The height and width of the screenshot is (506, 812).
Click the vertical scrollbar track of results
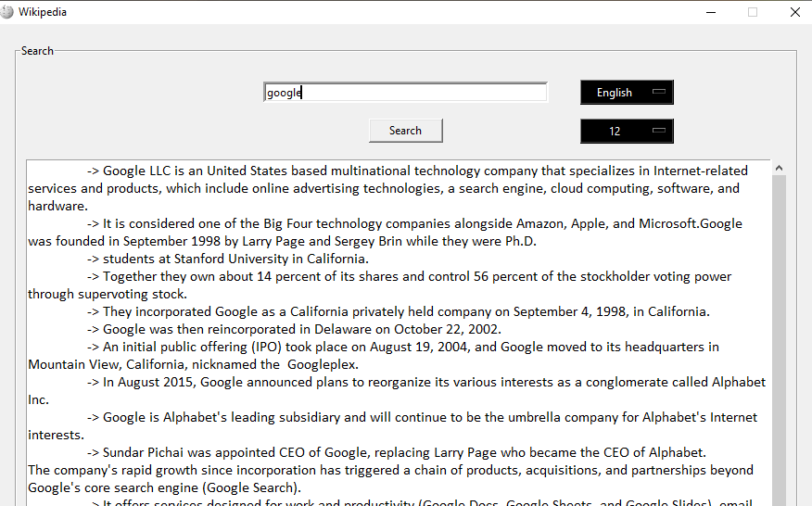point(779,340)
